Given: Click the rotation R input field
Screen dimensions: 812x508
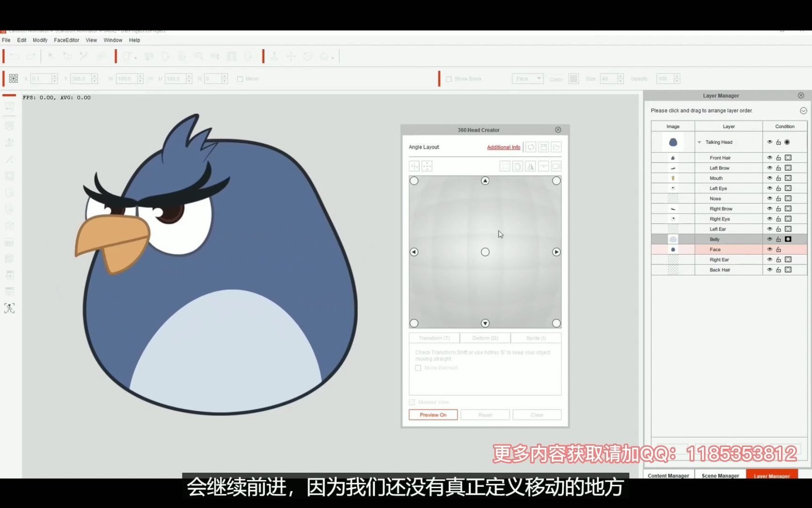Looking at the screenshot, I should click(x=213, y=79).
